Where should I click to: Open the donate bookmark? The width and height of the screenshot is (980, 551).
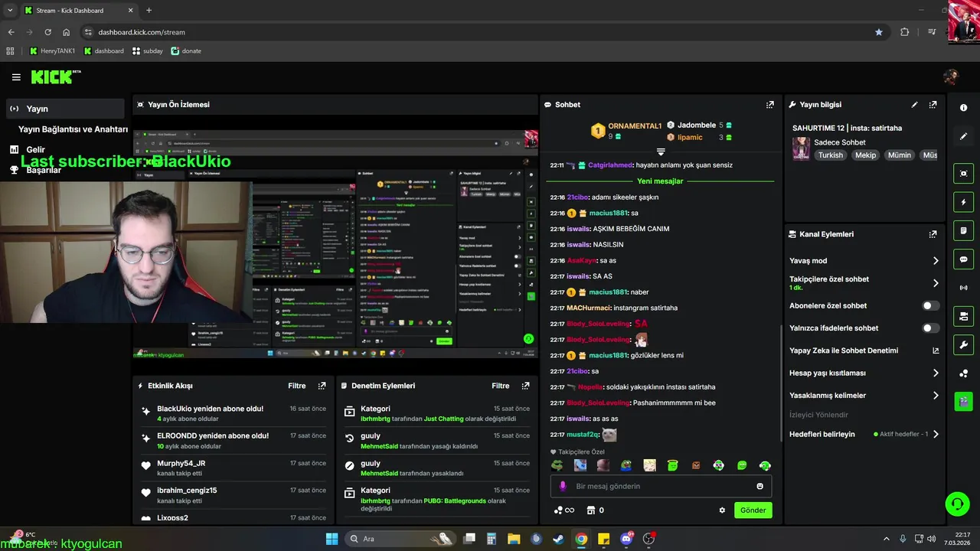[x=186, y=51]
